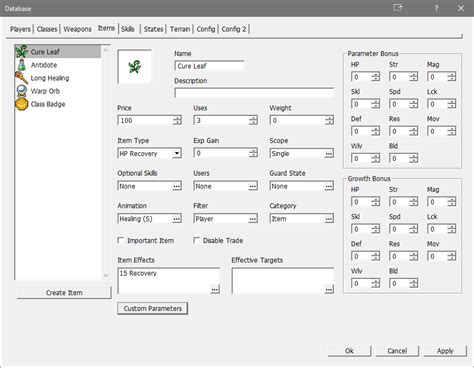Click the Description input field
The height and width of the screenshot is (368, 474).
254,93
